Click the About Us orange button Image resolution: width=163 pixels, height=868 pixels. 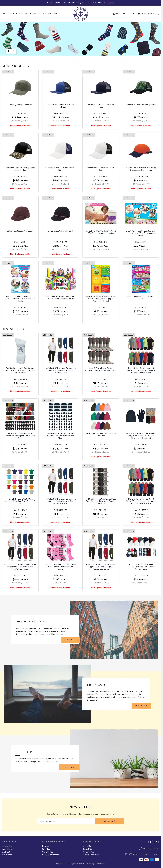70,639
